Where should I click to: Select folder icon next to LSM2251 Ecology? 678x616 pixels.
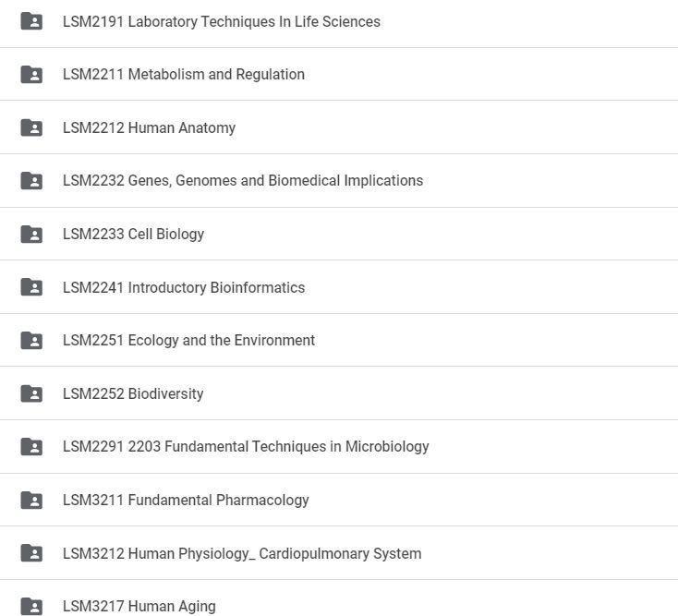pyautogui.click(x=31, y=340)
